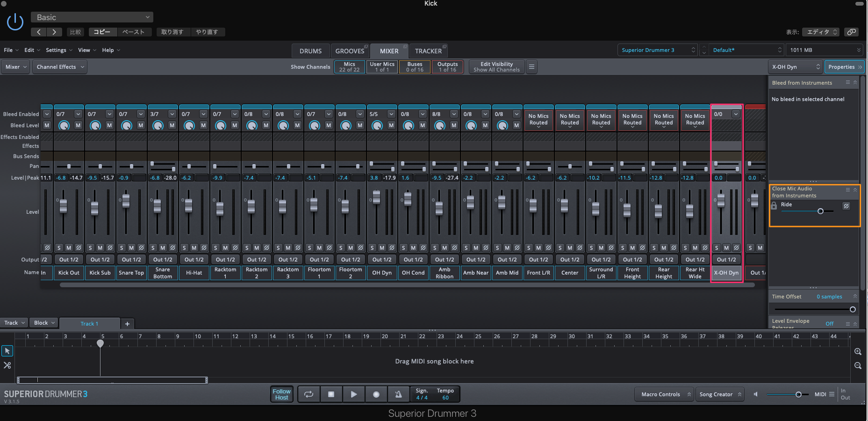Click the metronome icon
Image resolution: width=868 pixels, height=421 pixels.
398,394
